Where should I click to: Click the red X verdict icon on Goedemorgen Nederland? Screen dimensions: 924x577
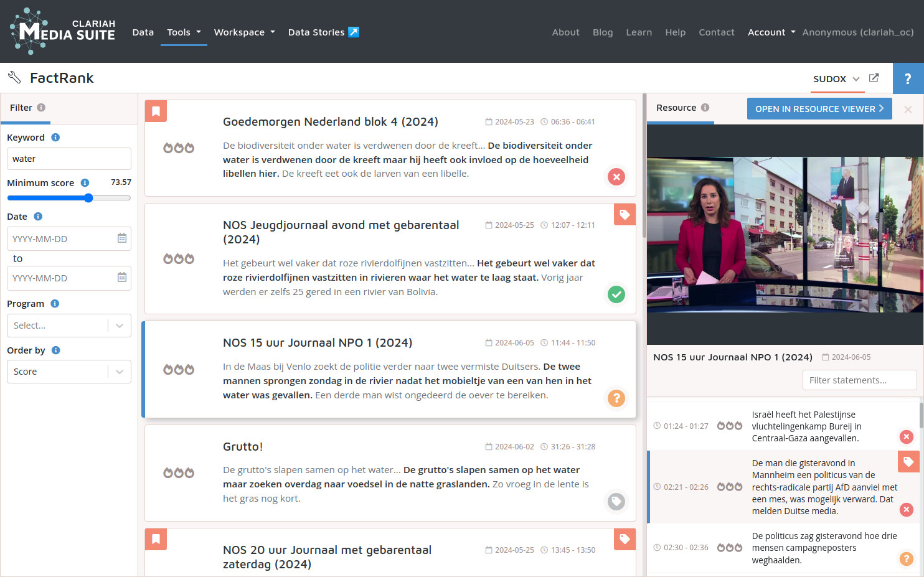click(x=616, y=177)
